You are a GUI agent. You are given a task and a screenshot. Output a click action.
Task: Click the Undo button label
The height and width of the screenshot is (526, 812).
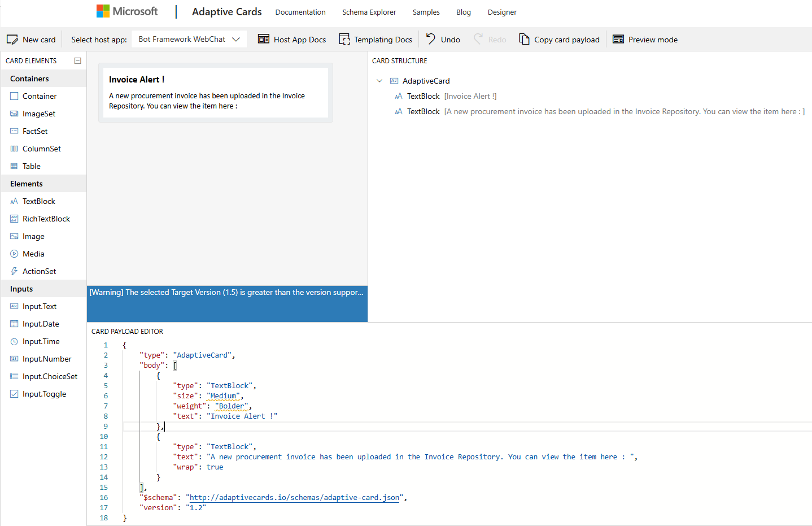(450, 40)
